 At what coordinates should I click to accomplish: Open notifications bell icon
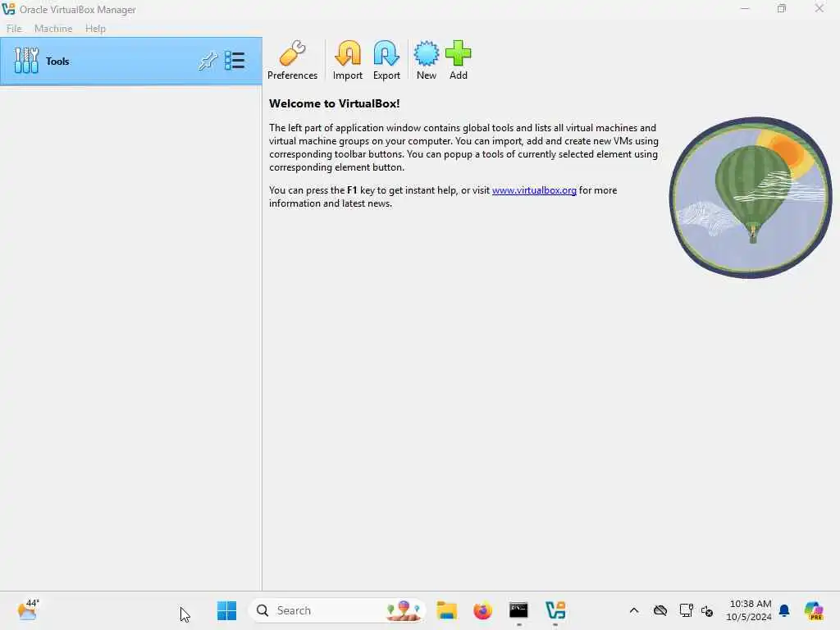click(x=784, y=610)
